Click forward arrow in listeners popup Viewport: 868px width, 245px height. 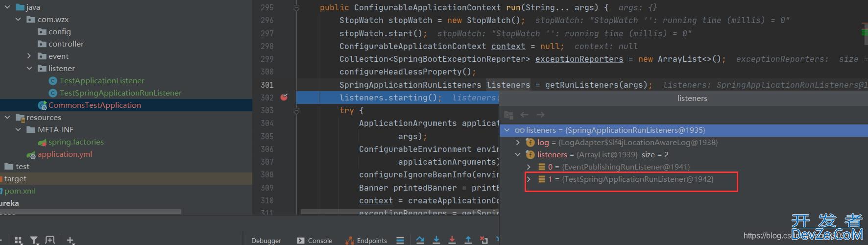(x=540, y=115)
